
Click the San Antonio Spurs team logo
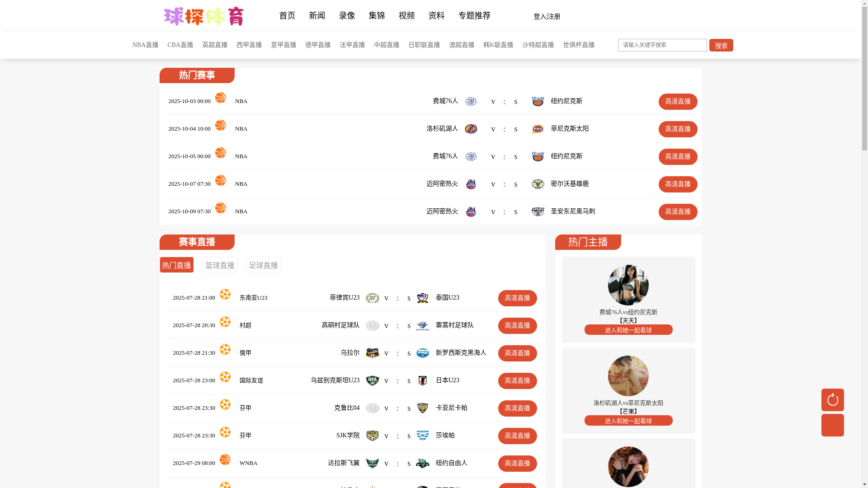click(538, 211)
